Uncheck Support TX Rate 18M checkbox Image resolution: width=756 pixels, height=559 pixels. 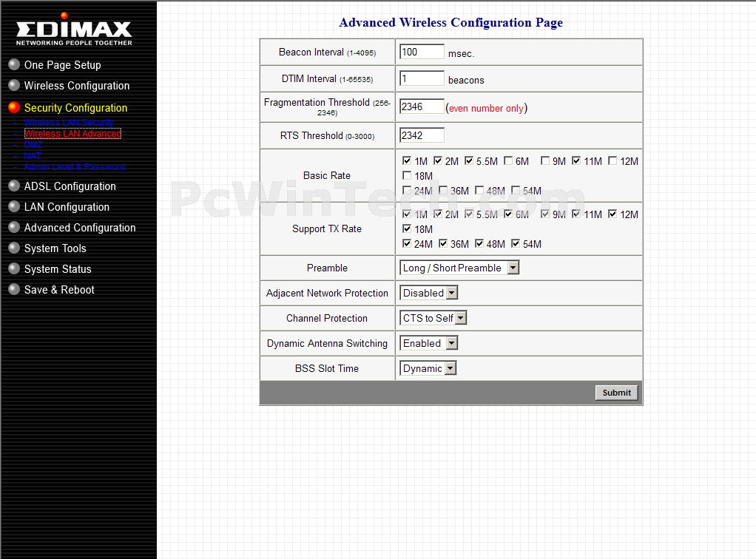(x=407, y=228)
